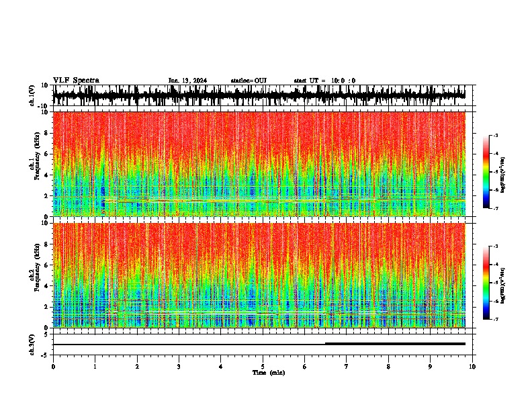
Task: Click the time axis tick label 3
Action: [179, 367]
